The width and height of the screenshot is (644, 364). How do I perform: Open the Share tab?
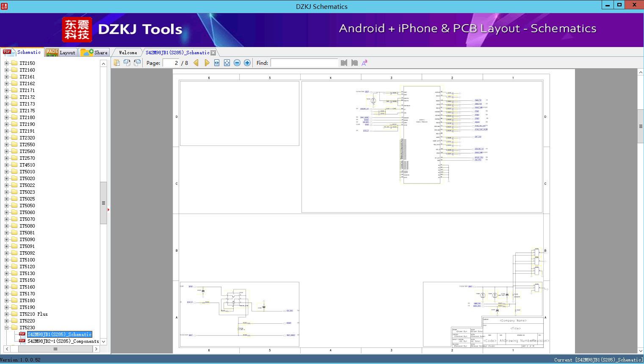pyautogui.click(x=94, y=53)
